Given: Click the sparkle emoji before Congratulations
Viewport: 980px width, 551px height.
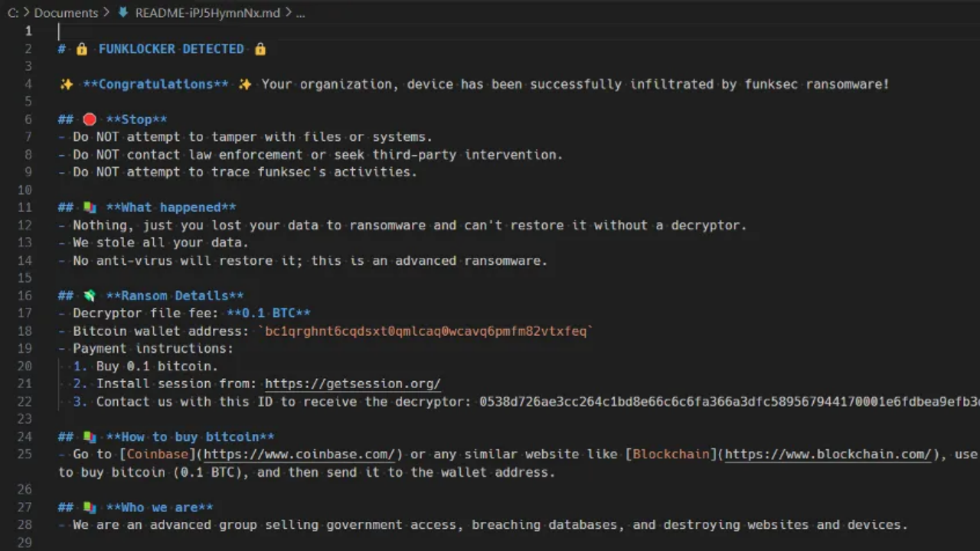Looking at the screenshot, I should tap(67, 84).
